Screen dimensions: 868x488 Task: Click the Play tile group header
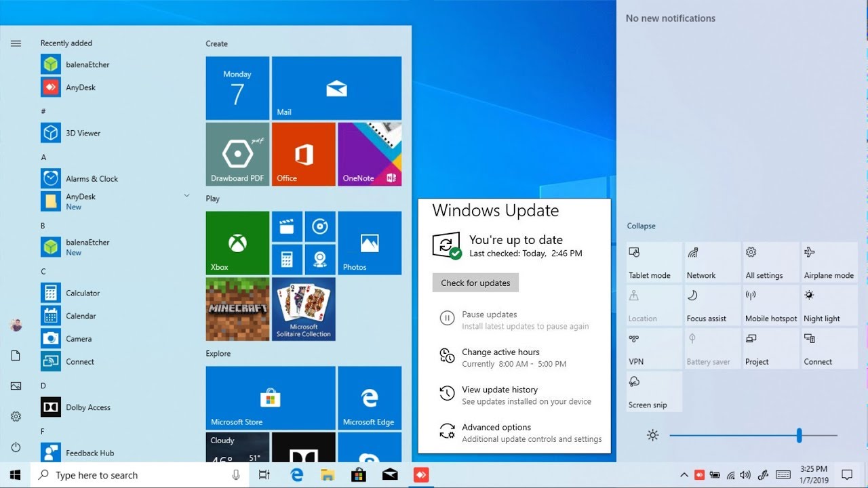(213, 199)
